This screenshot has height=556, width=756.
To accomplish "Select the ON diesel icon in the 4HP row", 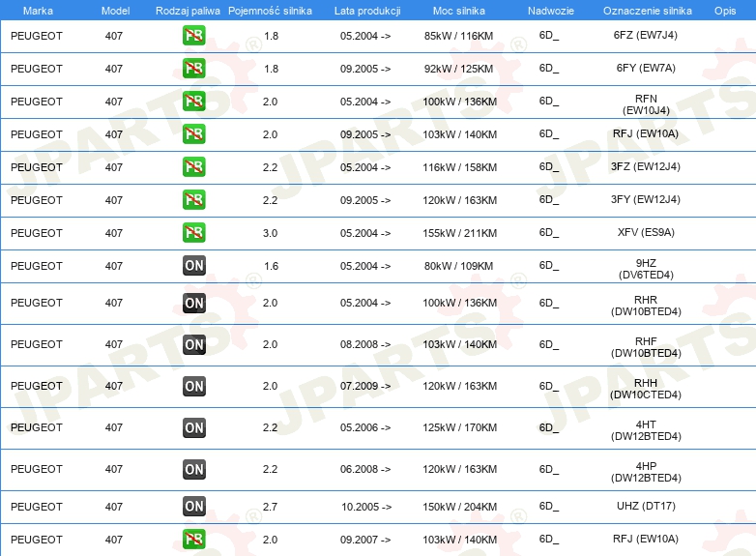I will click(193, 469).
